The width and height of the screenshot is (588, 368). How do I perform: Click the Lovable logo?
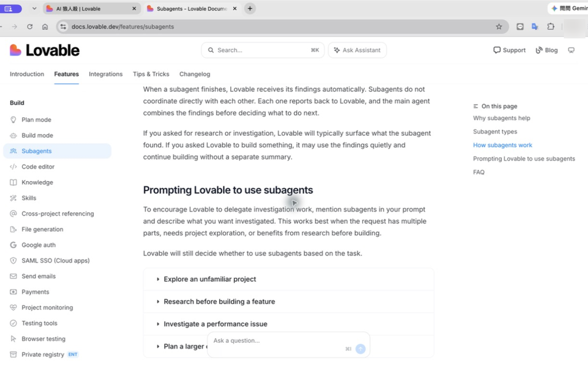coord(44,51)
